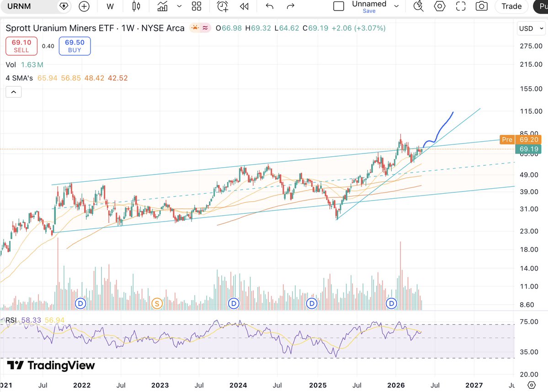Expand the Unnamed layout dropdown arrow

coord(396,6)
